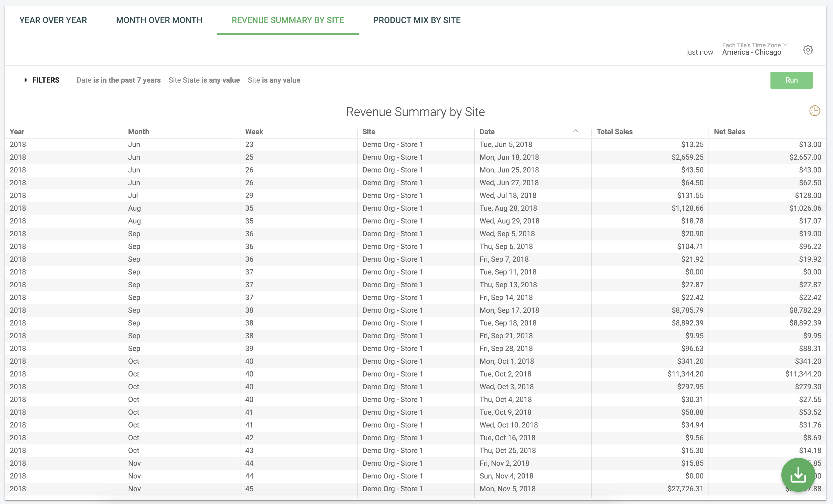Click the Revenue Summary by Site tile title
Image resolution: width=833 pixels, height=504 pixels.
coord(416,112)
